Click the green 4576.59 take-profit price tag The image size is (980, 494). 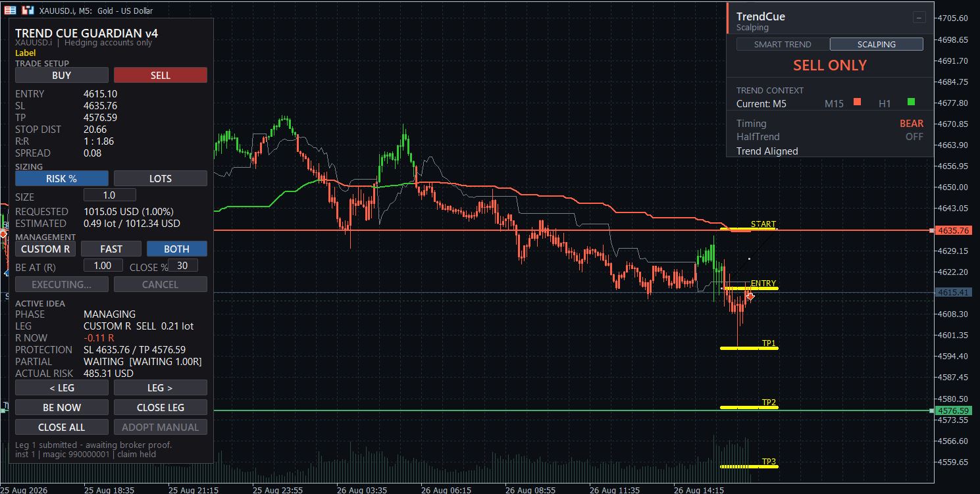(953, 410)
